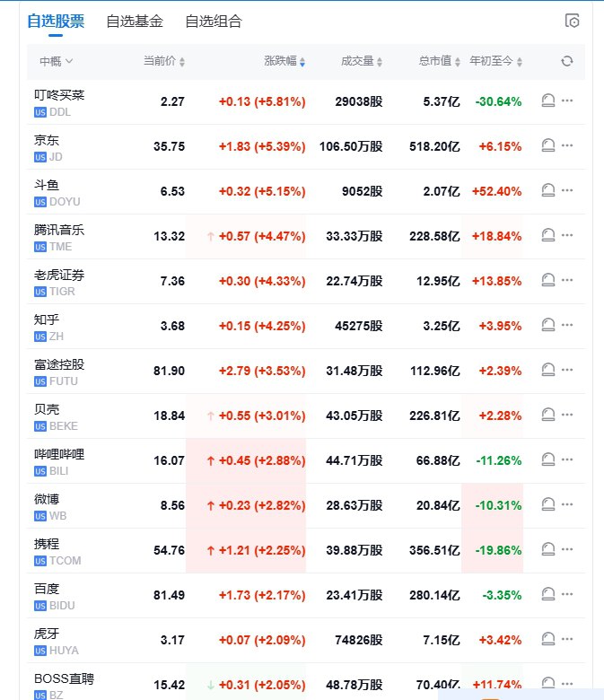Set a price alert for 腾讯音乐 TME
Image resolution: width=604 pixels, height=700 pixels.
coord(548,235)
